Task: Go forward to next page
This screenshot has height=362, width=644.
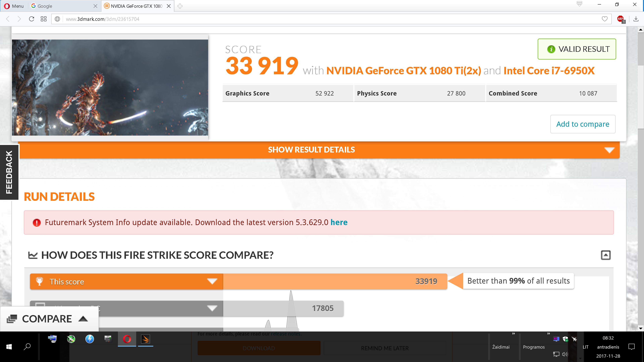Action: point(19,19)
